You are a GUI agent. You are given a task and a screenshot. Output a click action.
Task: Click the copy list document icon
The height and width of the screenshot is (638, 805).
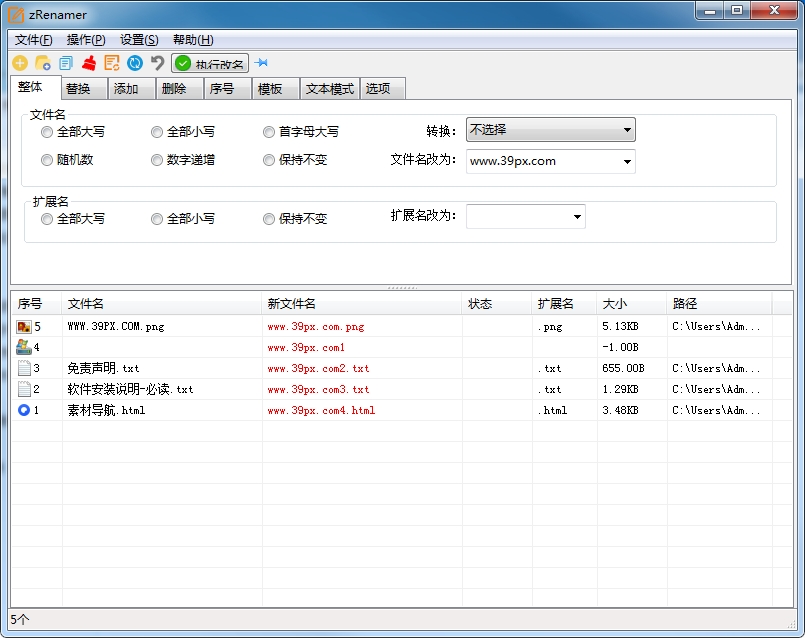point(66,63)
